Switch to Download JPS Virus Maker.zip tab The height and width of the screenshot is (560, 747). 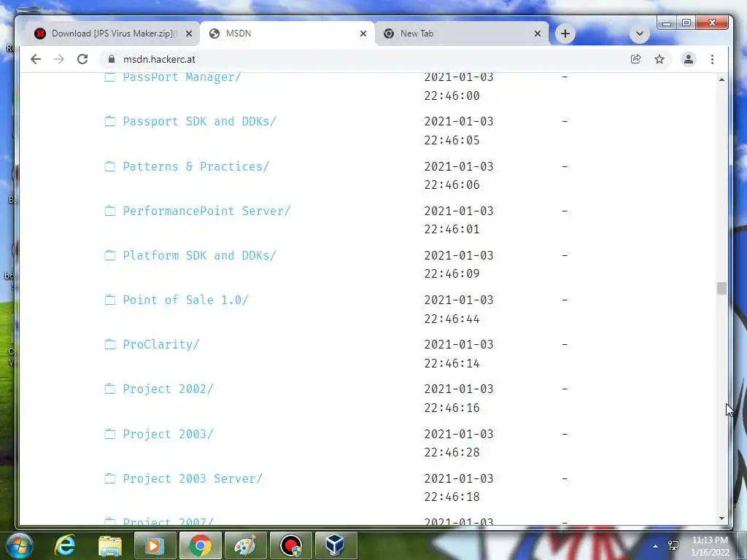[112, 34]
